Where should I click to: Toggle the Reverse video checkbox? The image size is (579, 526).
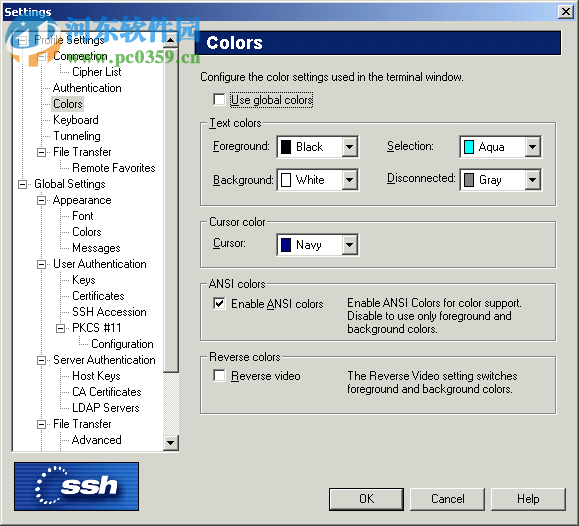(219, 376)
